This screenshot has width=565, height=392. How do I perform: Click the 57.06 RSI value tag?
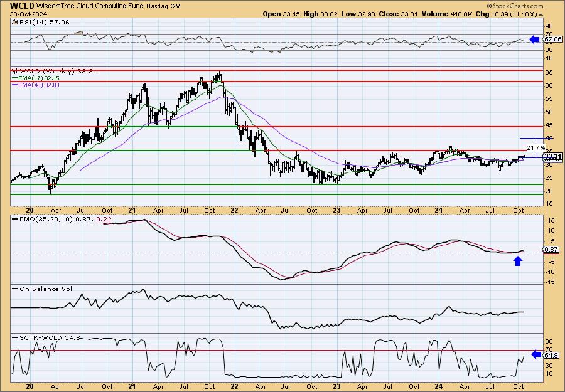(553, 39)
